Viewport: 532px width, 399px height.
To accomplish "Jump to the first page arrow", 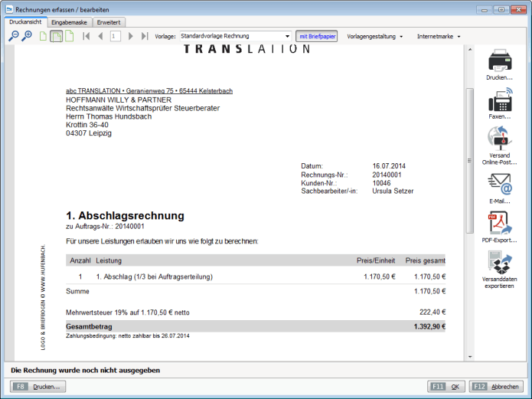I will tap(86, 36).
